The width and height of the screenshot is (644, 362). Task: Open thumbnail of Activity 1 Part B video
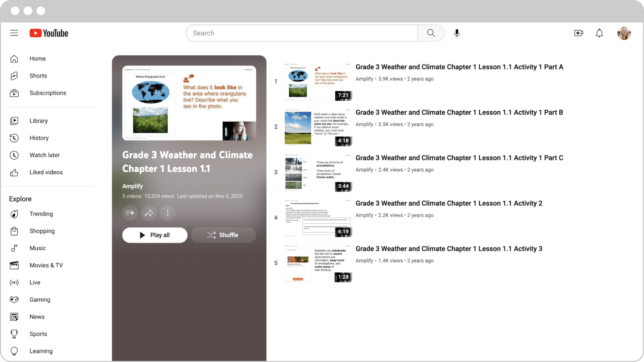pos(318,128)
